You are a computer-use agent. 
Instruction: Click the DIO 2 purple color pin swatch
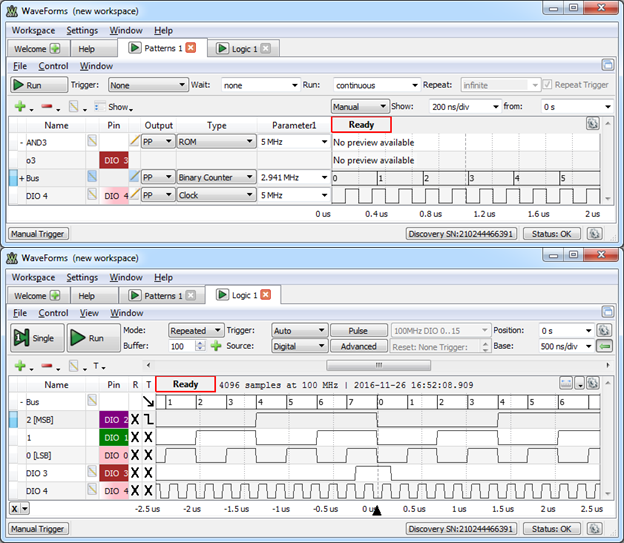[x=113, y=420]
